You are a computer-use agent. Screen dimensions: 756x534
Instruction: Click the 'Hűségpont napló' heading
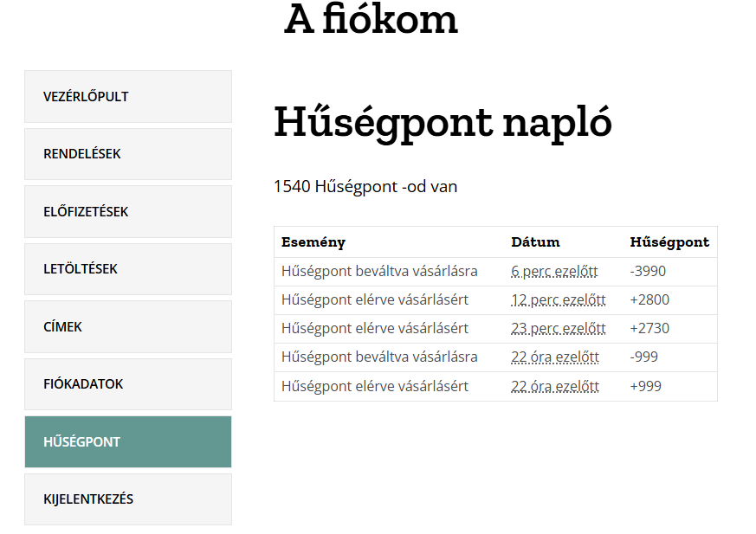pyautogui.click(x=442, y=123)
